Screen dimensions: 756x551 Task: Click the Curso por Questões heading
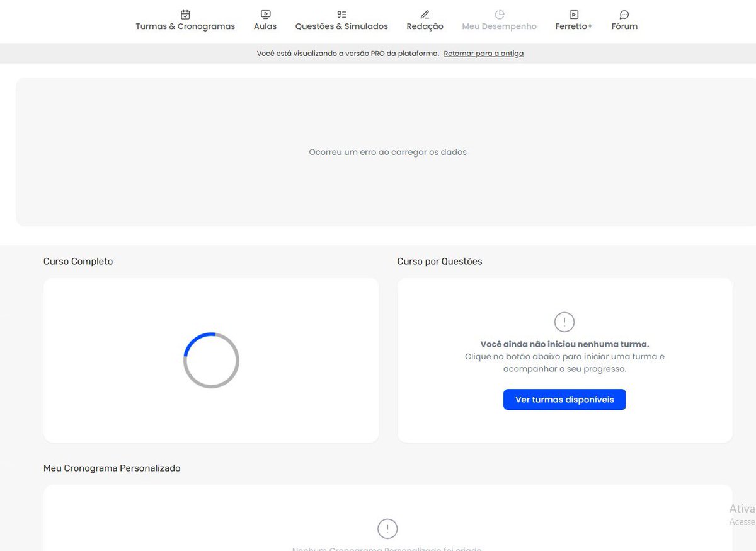[x=440, y=261]
